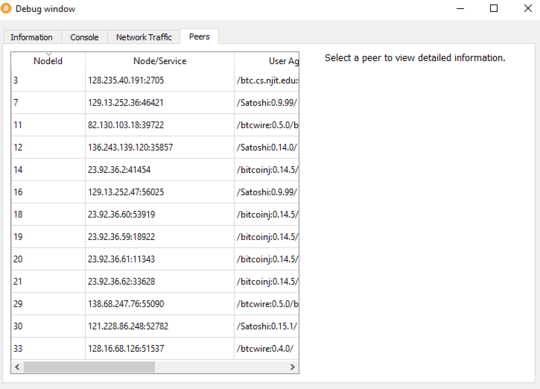
Task: Select peer 128.235.40.191:2705
Action: click(x=160, y=81)
